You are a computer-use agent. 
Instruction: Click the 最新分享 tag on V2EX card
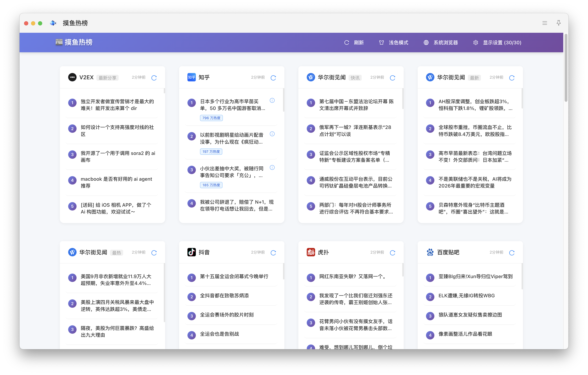click(107, 78)
